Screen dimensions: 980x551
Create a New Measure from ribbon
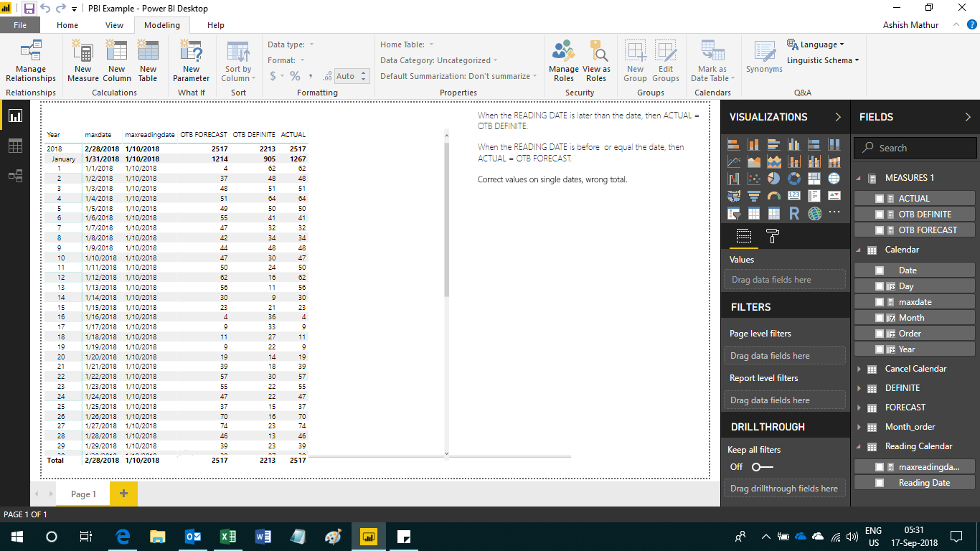tap(83, 62)
